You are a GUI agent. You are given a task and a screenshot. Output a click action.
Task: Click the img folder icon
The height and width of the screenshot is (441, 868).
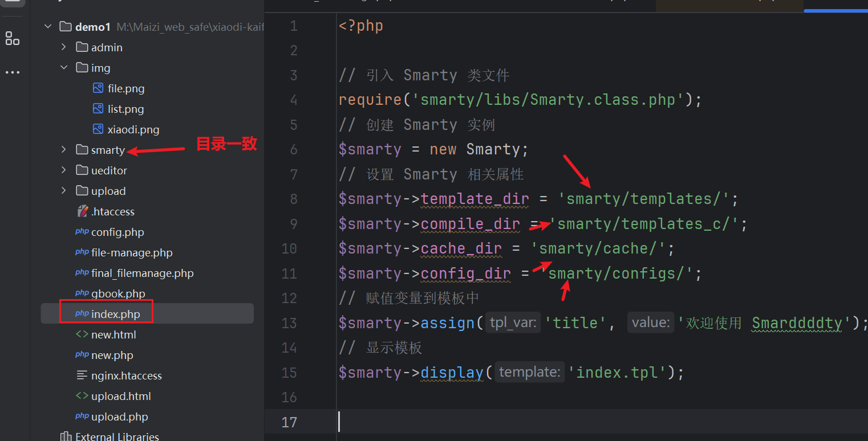pos(82,68)
